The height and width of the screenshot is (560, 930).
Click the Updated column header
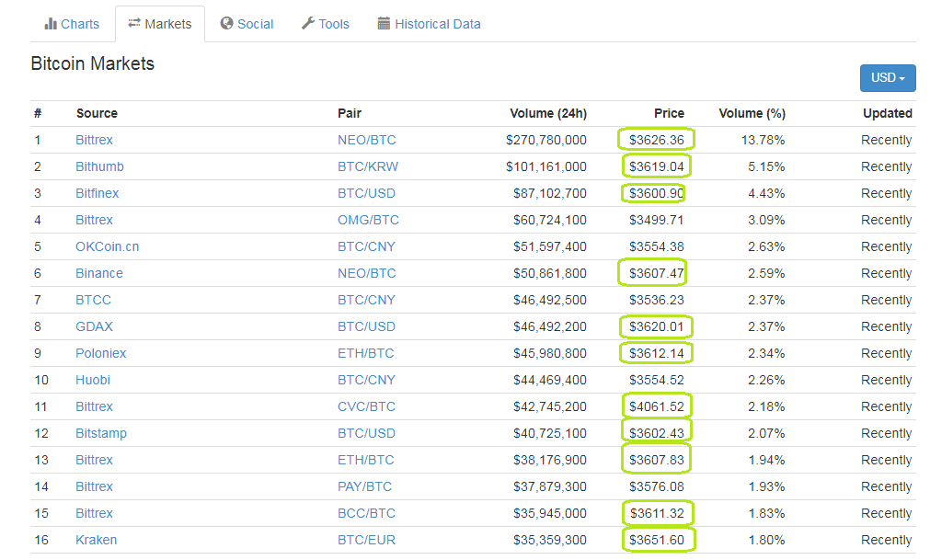tap(888, 113)
